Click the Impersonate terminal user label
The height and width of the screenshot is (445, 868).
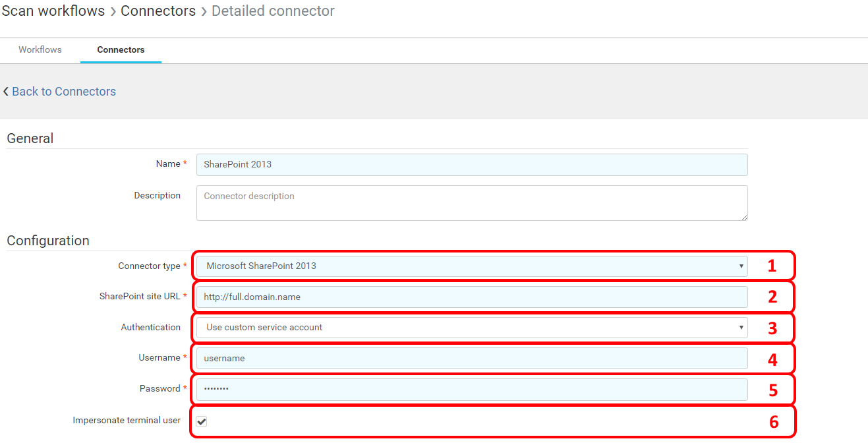[x=127, y=421]
